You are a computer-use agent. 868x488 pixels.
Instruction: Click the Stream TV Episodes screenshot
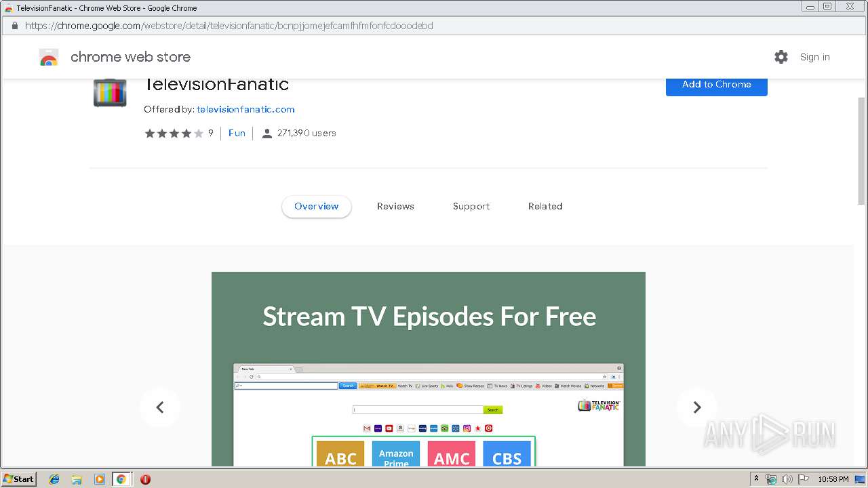[x=429, y=369]
